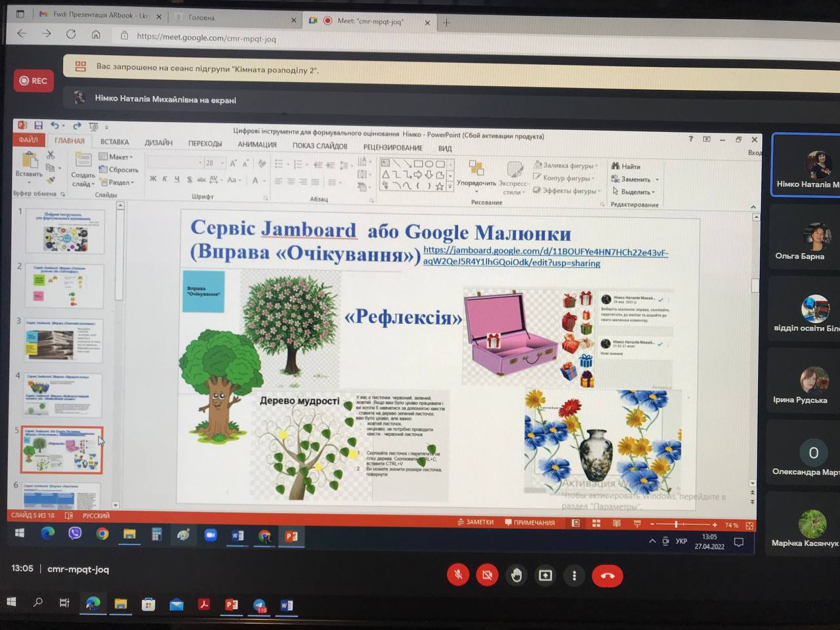Toggle the camera in the Meet call bar
The image size is (840, 630).
tap(487, 576)
